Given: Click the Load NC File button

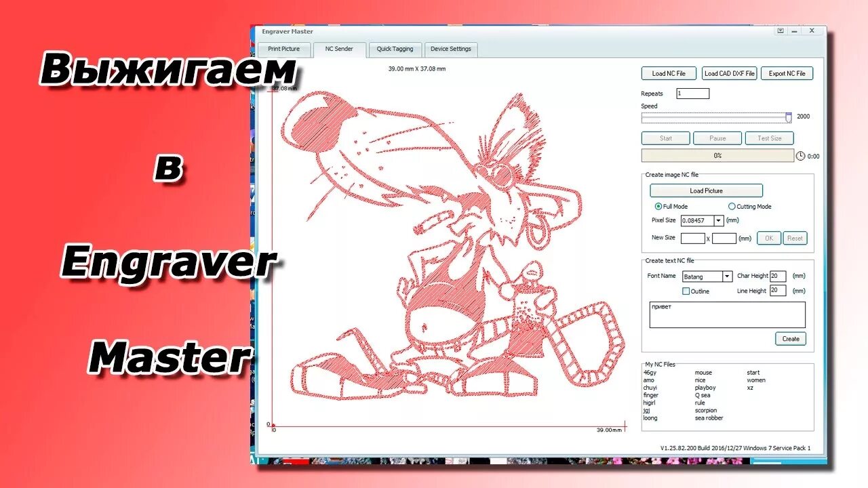Looking at the screenshot, I should coord(669,73).
